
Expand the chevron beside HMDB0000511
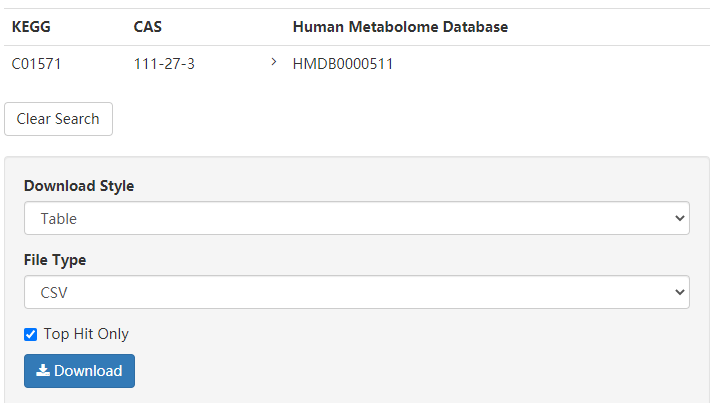pyautogui.click(x=274, y=63)
